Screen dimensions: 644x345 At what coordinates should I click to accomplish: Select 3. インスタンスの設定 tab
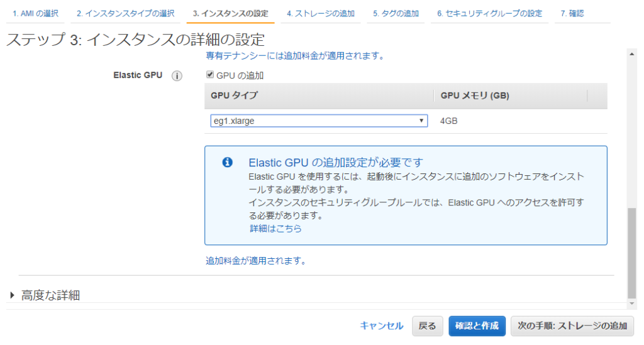point(230,14)
